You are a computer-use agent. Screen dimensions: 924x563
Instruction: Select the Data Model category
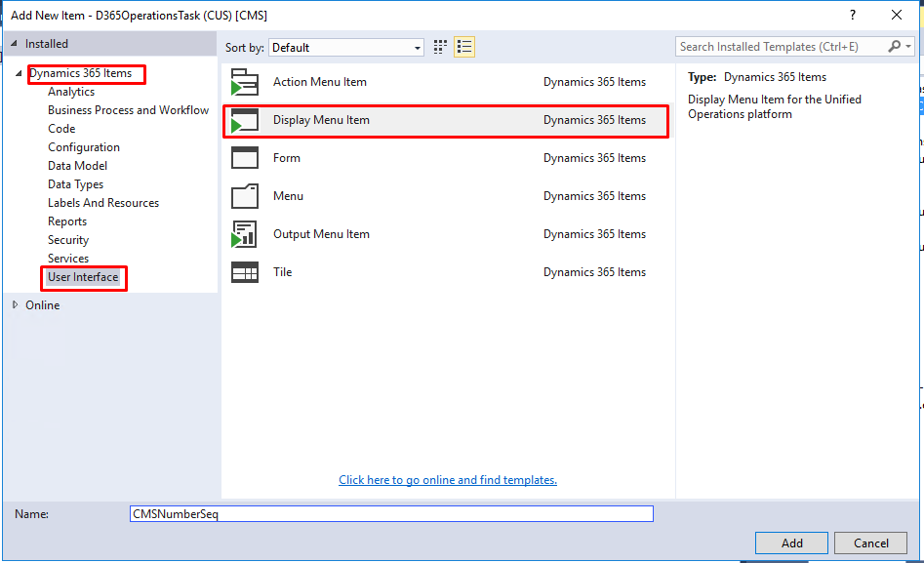point(78,166)
